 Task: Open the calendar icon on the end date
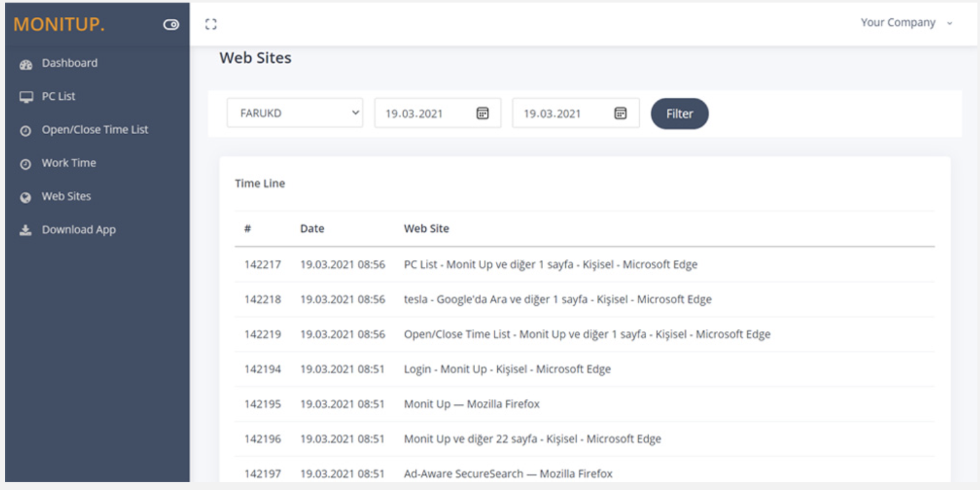(x=620, y=113)
